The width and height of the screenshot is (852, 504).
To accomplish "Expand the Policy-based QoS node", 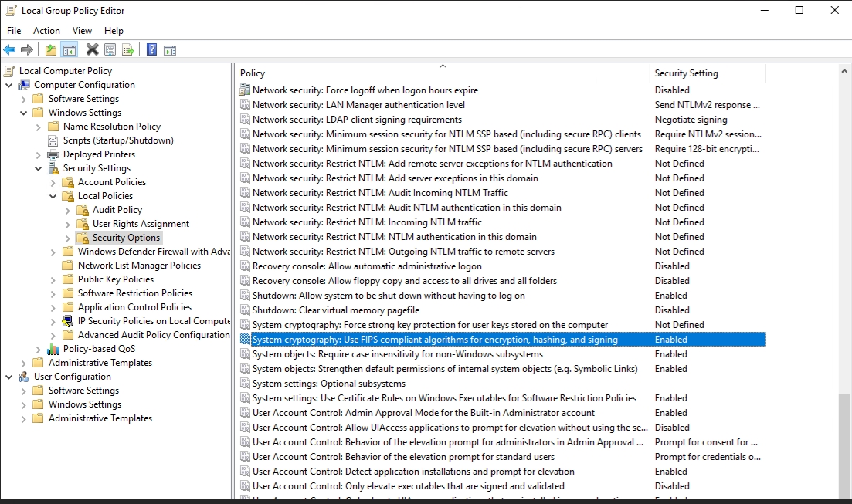I will [38, 349].
